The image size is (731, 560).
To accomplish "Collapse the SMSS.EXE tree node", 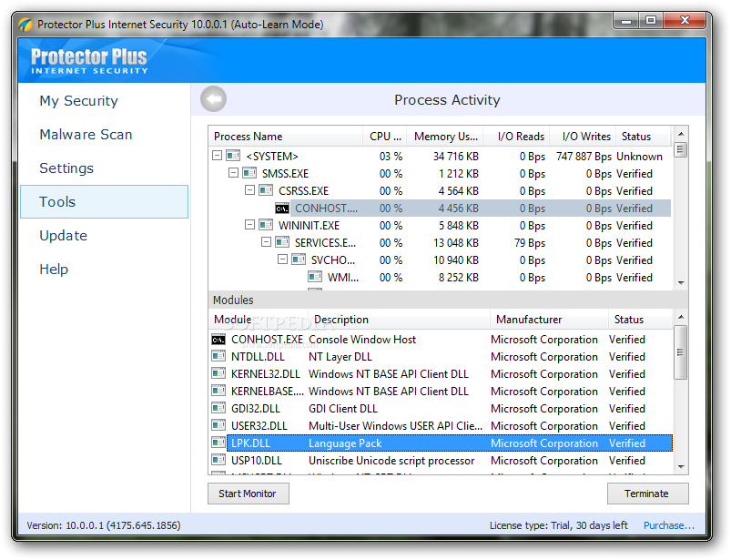I will (233, 172).
